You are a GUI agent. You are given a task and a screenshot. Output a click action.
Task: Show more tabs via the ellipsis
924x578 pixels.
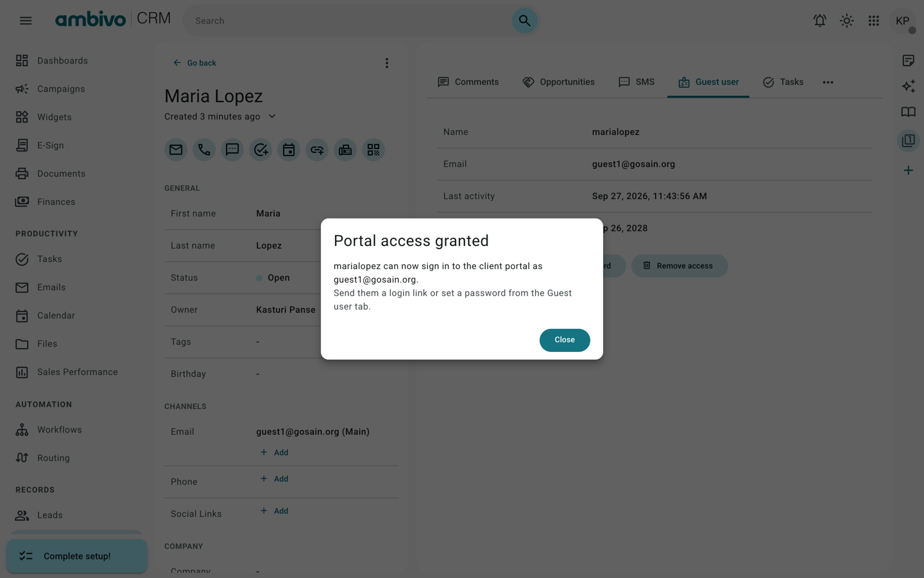click(828, 82)
